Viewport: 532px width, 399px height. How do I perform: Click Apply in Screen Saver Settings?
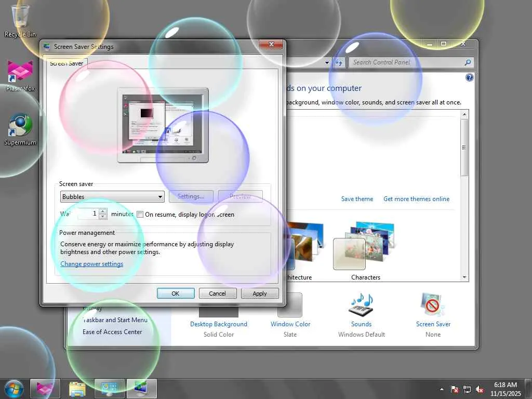pos(260,294)
